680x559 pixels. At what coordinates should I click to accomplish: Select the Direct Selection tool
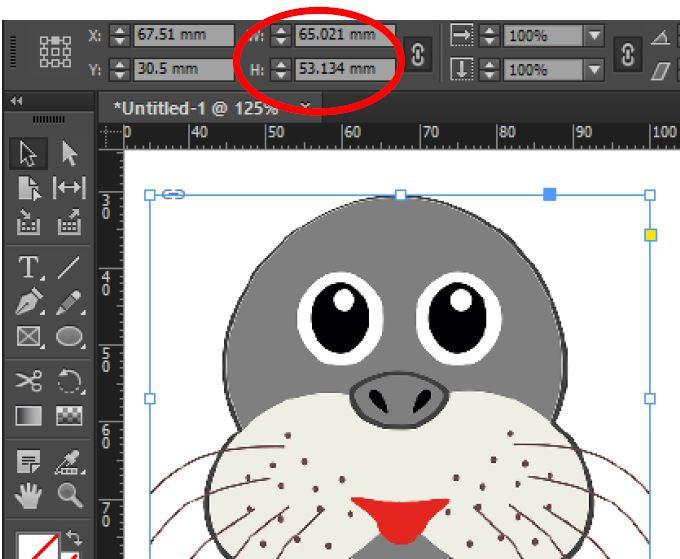pyautogui.click(x=69, y=154)
